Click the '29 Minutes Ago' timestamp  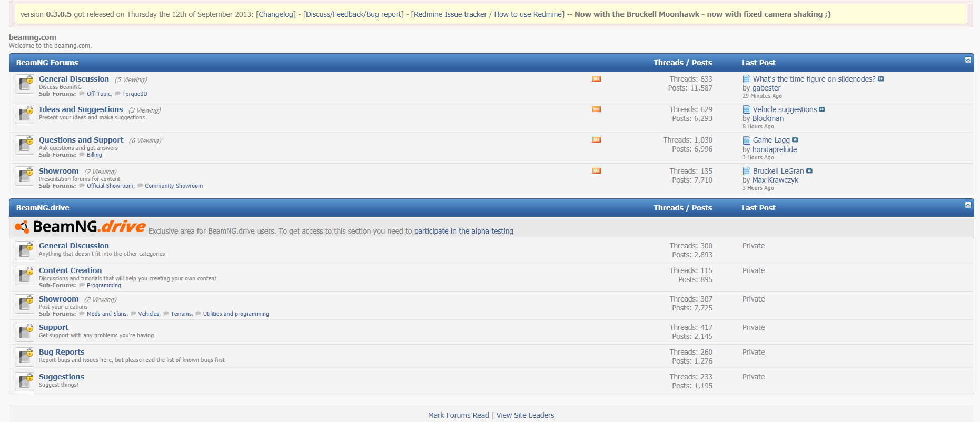762,96
